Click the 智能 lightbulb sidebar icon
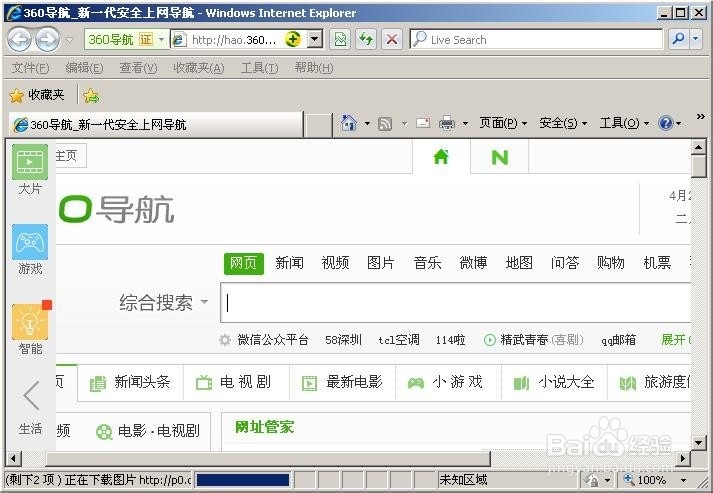Image resolution: width=713 pixels, height=493 pixels. coord(30,322)
